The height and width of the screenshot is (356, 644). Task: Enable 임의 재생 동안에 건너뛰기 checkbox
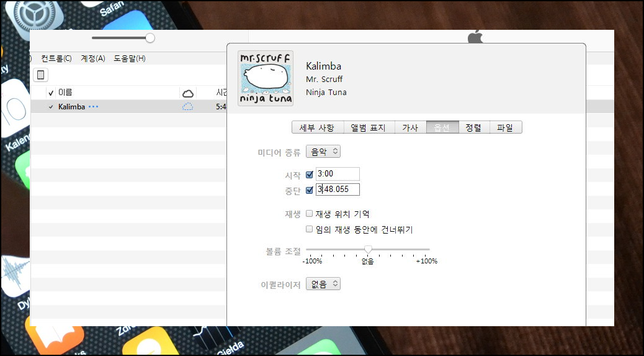(x=309, y=229)
